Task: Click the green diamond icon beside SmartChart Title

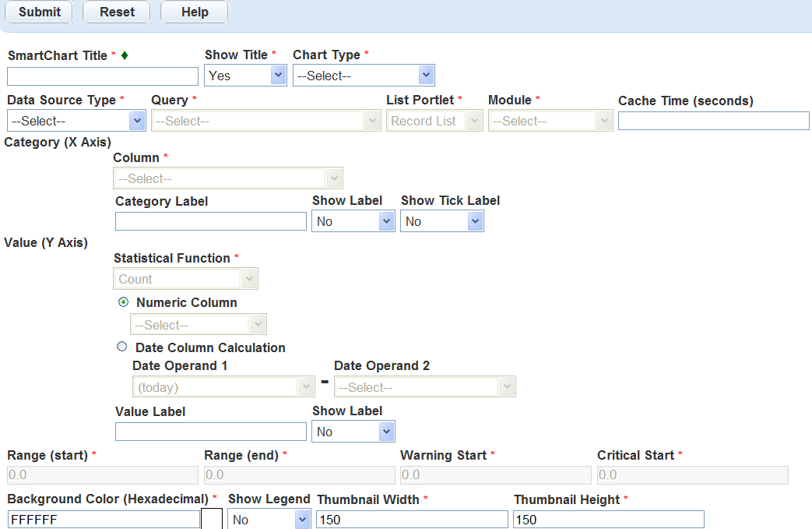Action: tap(125, 55)
